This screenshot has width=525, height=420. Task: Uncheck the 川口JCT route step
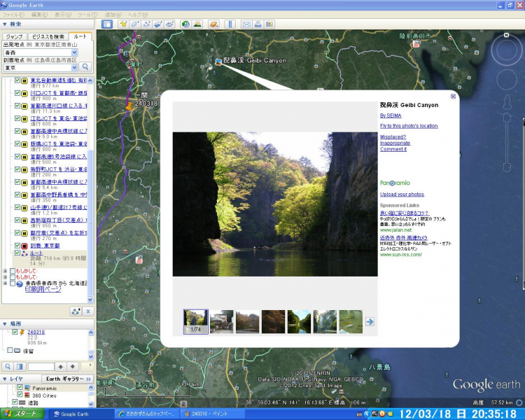point(17,93)
